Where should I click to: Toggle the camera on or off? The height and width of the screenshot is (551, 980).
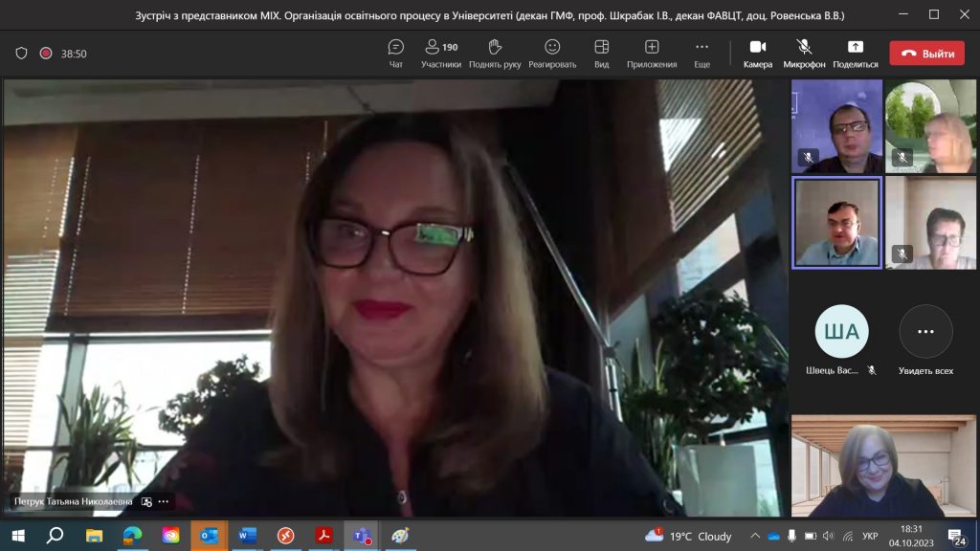coord(757,53)
